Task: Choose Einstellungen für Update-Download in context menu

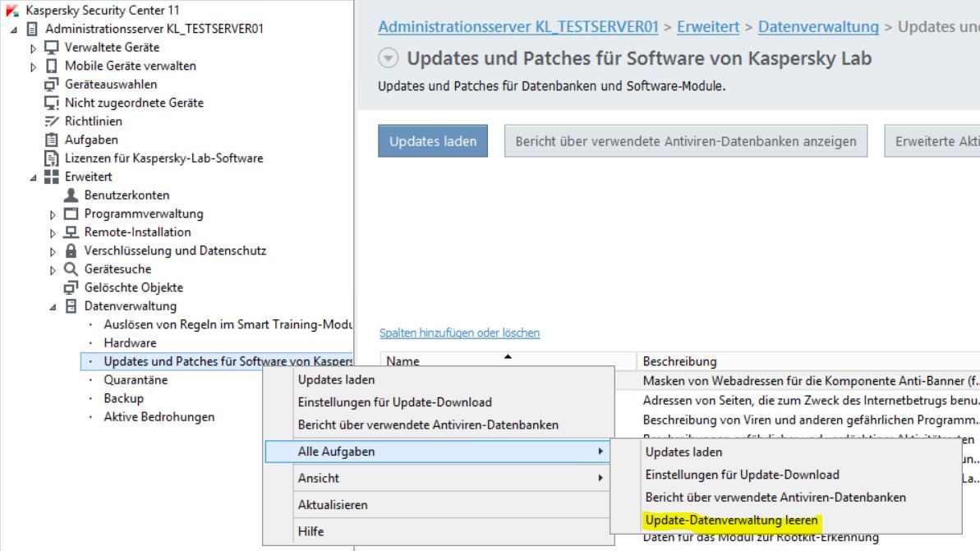Action: (x=438, y=402)
